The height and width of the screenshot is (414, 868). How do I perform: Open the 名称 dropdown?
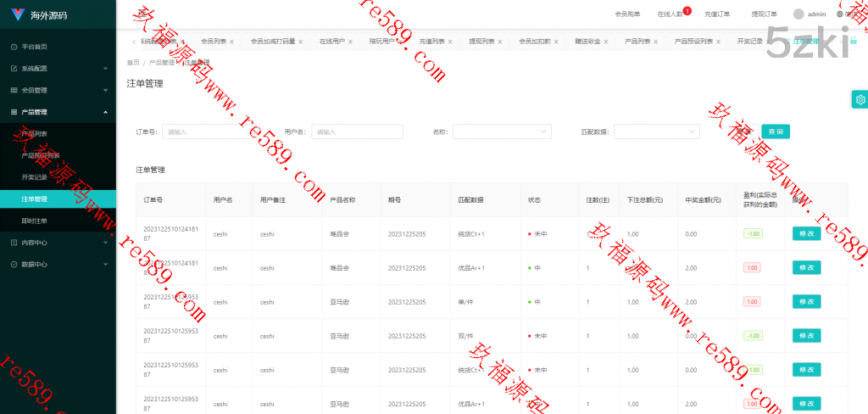[502, 131]
